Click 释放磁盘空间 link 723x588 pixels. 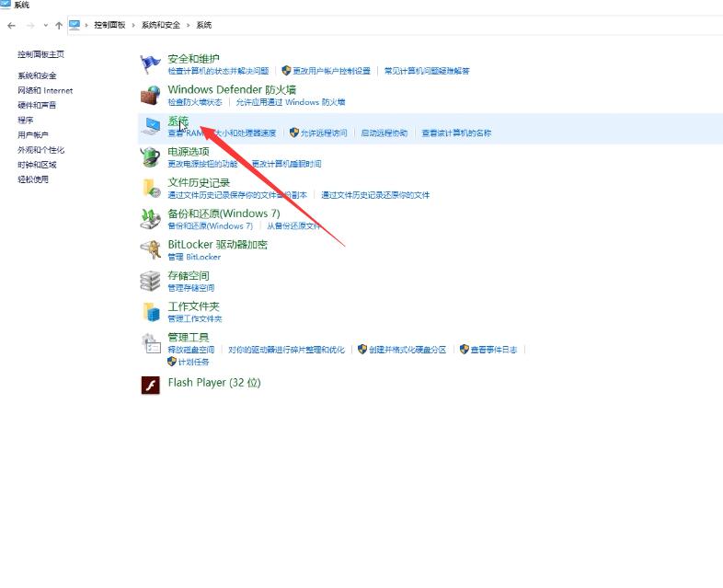point(191,350)
